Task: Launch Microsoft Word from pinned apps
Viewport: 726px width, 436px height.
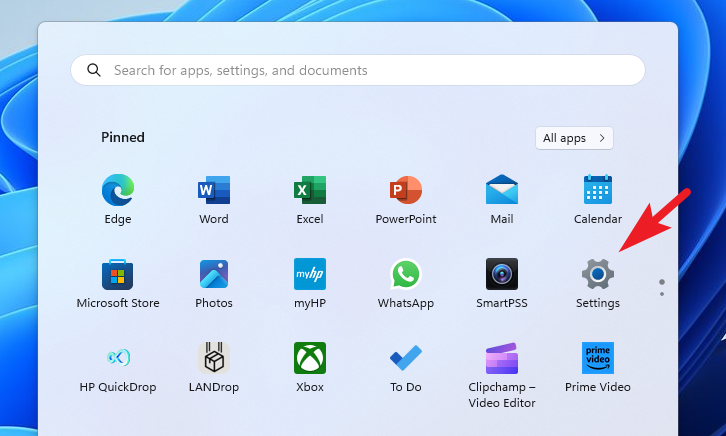Action: coord(213,199)
